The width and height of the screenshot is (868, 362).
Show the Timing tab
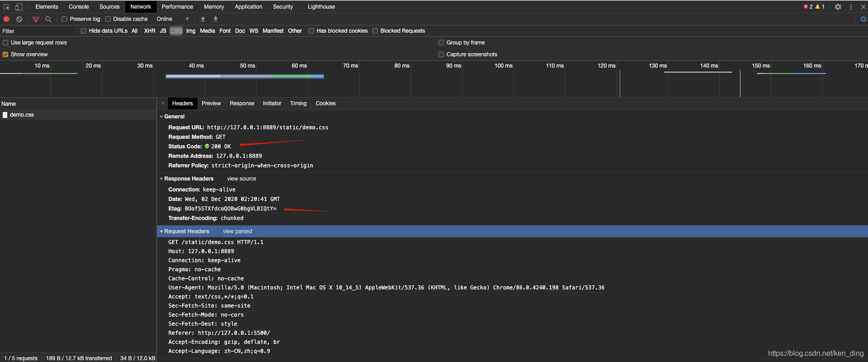tap(298, 103)
